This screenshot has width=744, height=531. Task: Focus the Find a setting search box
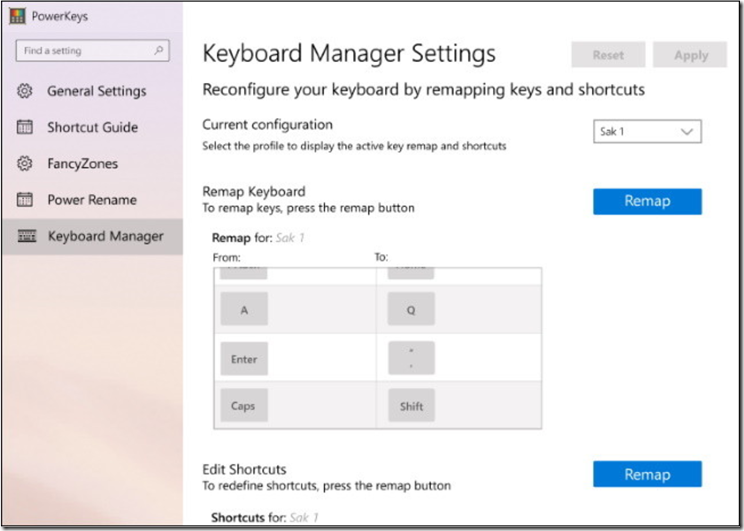click(85, 50)
